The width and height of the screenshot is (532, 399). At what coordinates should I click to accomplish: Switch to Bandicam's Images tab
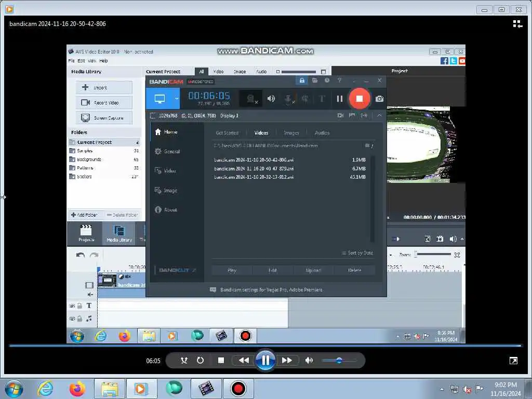[x=291, y=132]
